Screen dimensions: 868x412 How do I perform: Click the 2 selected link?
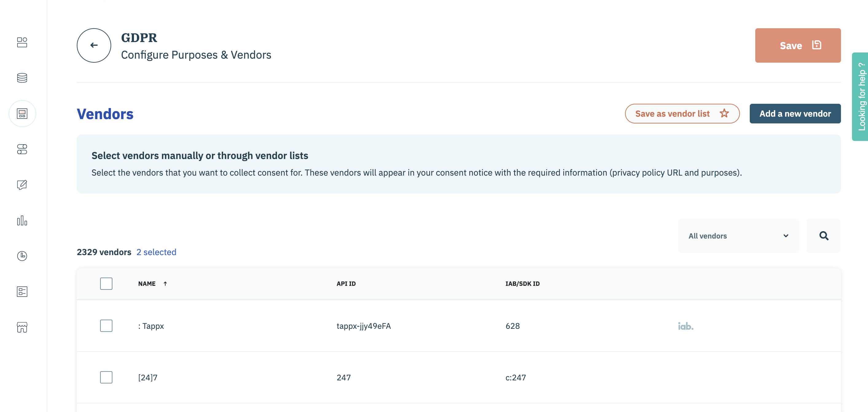pyautogui.click(x=156, y=252)
